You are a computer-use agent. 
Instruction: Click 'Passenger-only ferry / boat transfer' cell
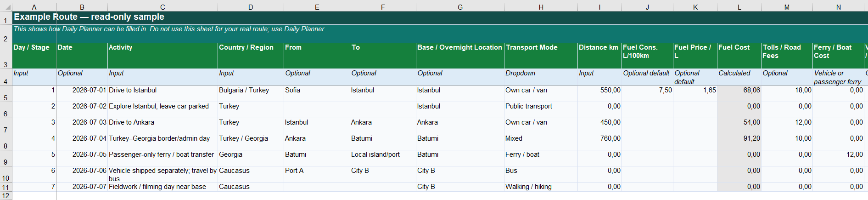click(162, 158)
